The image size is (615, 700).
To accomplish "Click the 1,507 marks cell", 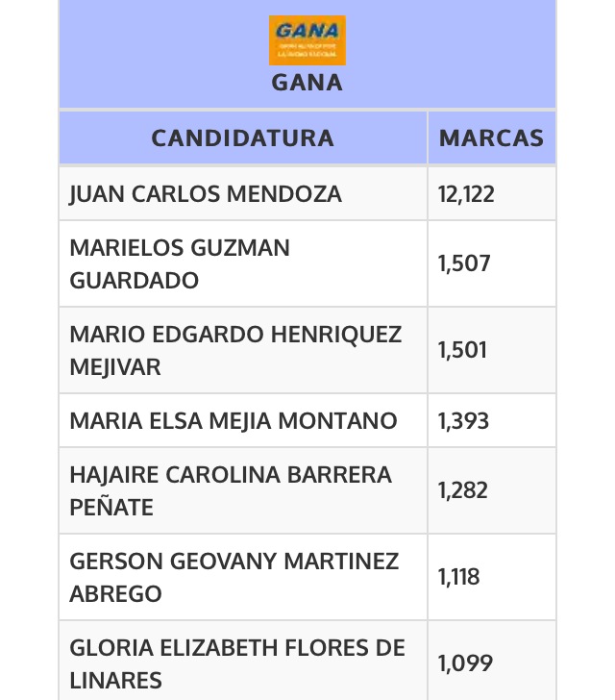I will click(491, 263).
